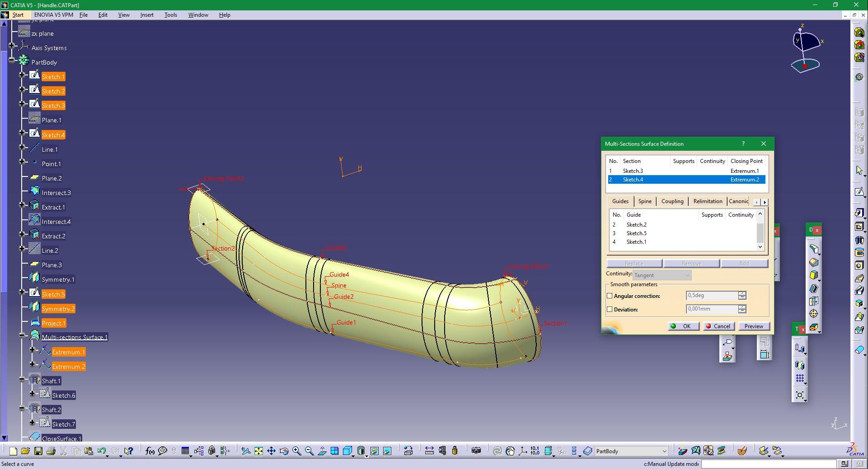
Task: Cancel the Multi-Sections Surface dialog
Action: click(x=718, y=326)
